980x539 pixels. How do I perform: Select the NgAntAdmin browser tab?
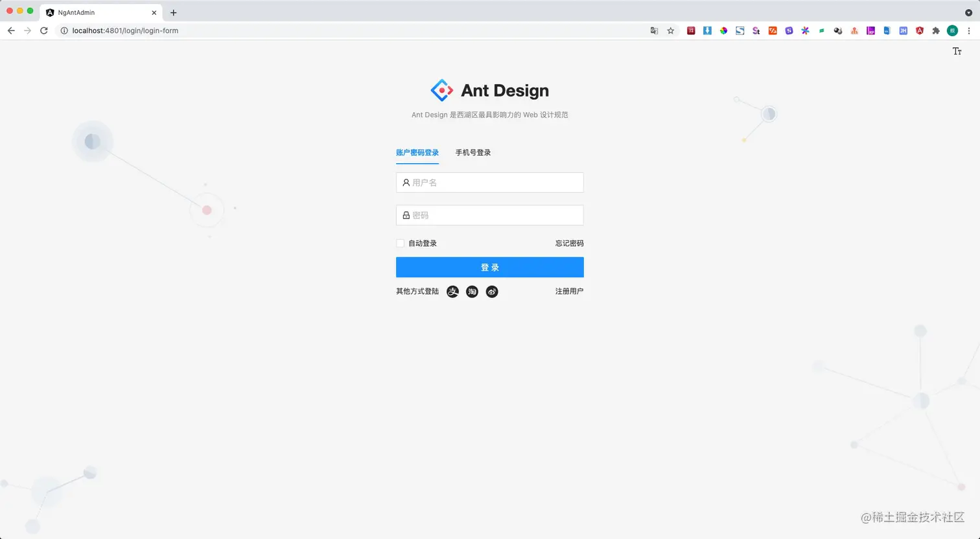click(x=102, y=12)
